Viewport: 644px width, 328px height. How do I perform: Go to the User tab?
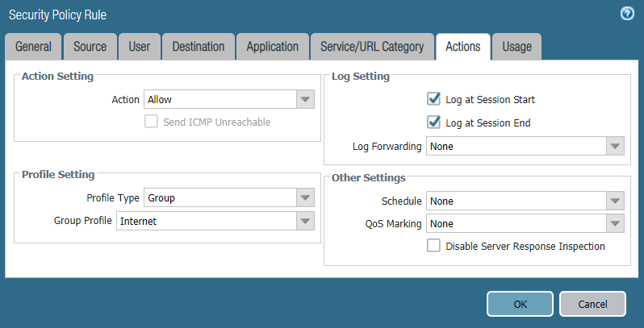tap(140, 47)
